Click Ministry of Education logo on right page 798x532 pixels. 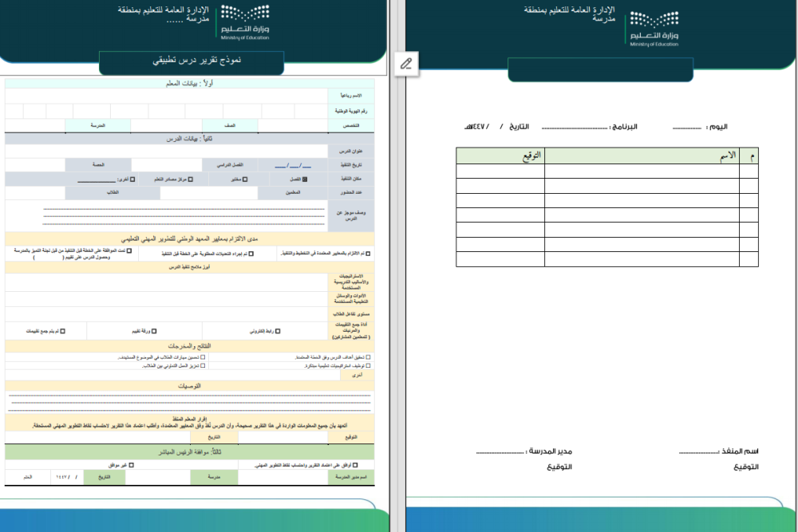pyautogui.click(x=654, y=29)
